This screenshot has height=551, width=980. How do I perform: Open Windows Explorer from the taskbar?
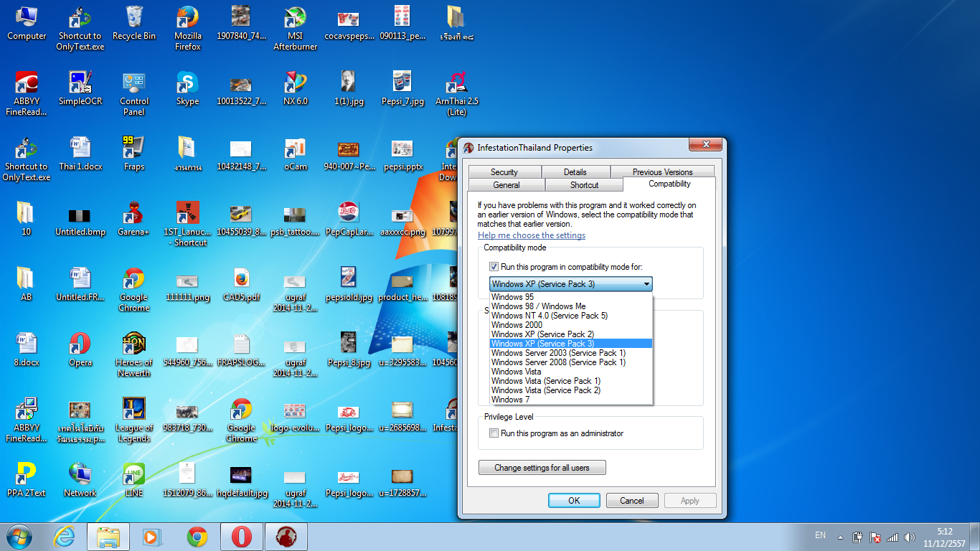click(108, 536)
